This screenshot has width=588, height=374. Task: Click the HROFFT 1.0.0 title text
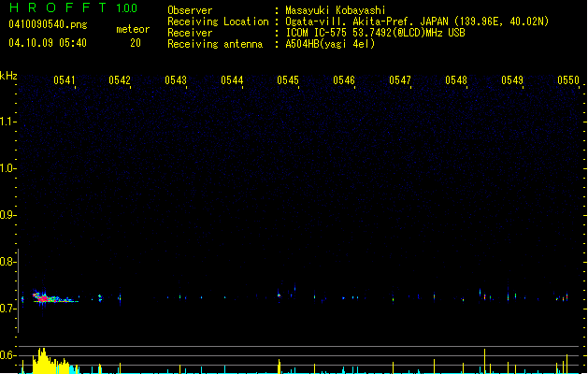point(73,7)
